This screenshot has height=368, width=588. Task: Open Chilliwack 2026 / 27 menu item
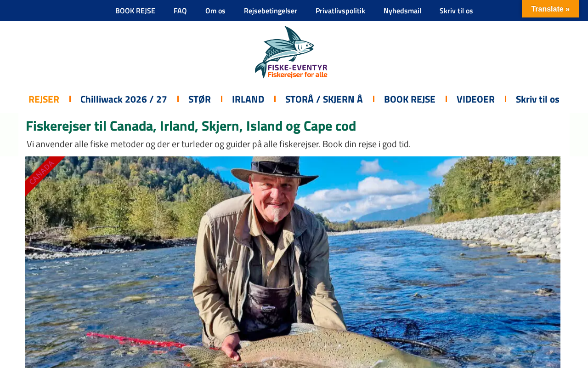(x=124, y=99)
